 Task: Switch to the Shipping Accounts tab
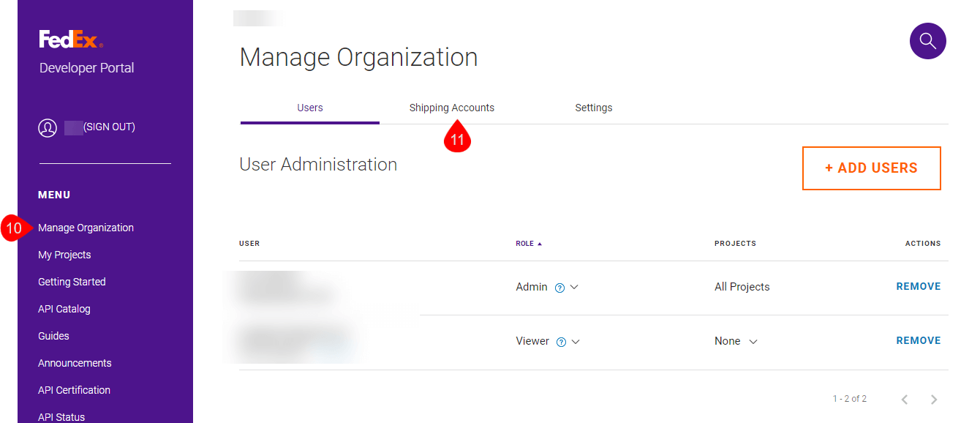(x=451, y=108)
